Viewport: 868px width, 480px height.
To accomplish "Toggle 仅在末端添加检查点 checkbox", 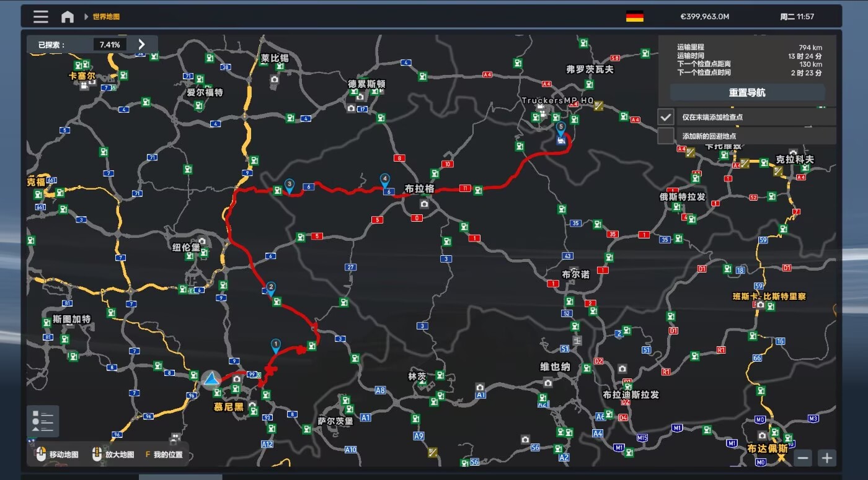I will point(666,116).
